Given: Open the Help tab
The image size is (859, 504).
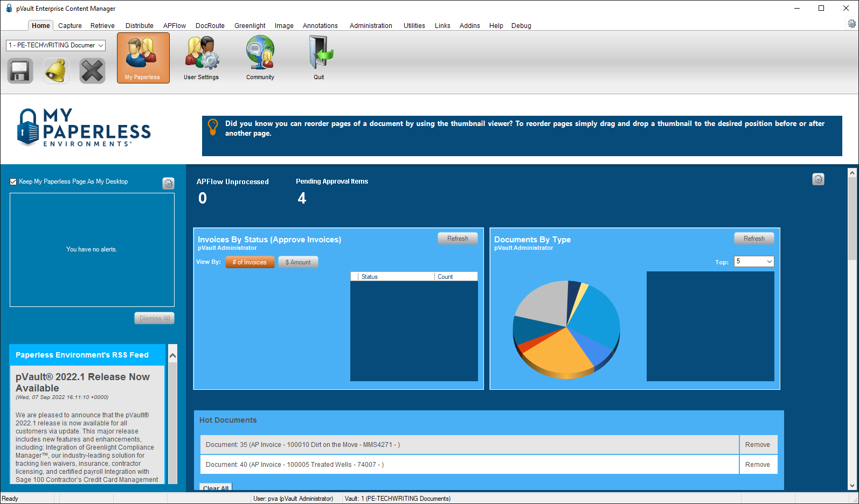Looking at the screenshot, I should click(496, 25).
